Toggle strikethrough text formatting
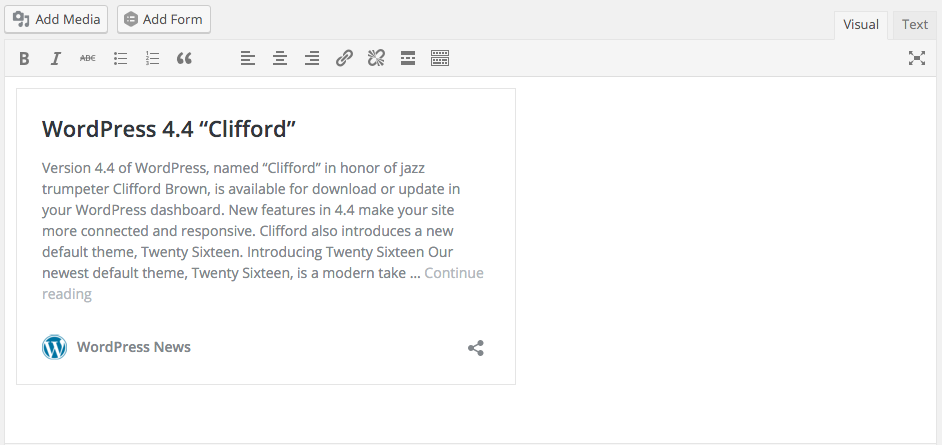The width and height of the screenshot is (942, 445). (x=88, y=59)
